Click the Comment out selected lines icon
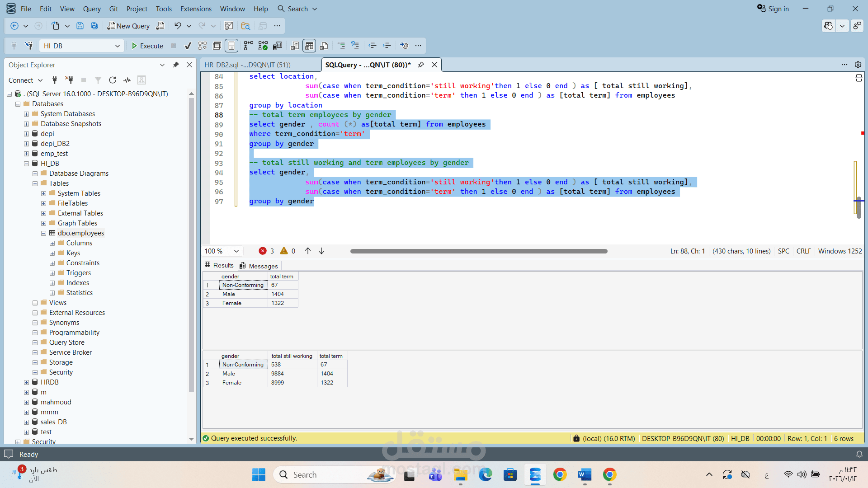 coord(341,46)
